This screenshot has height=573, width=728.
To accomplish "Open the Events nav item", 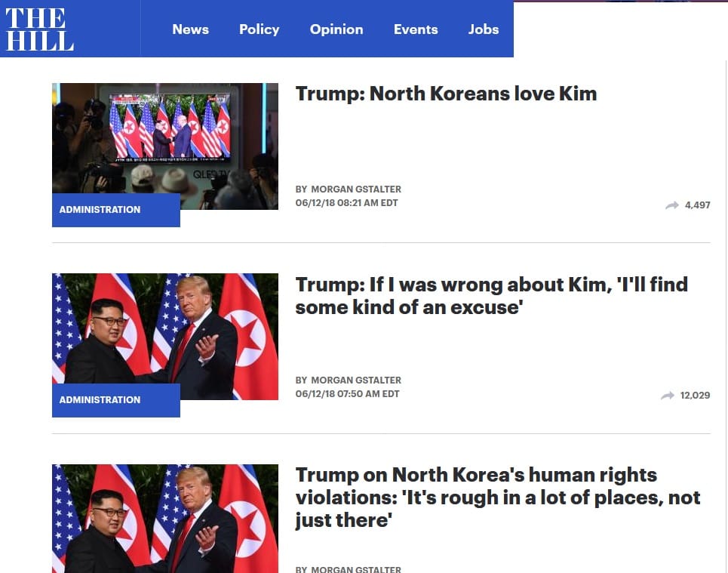I will (x=416, y=29).
